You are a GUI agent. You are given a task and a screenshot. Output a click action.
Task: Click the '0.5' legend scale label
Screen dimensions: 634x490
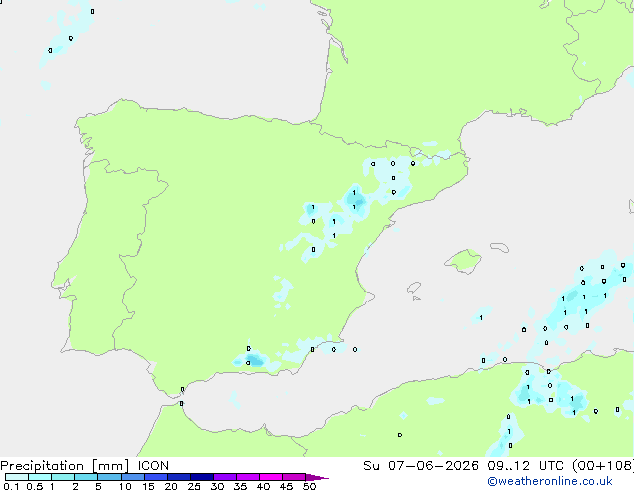pyautogui.click(x=35, y=486)
